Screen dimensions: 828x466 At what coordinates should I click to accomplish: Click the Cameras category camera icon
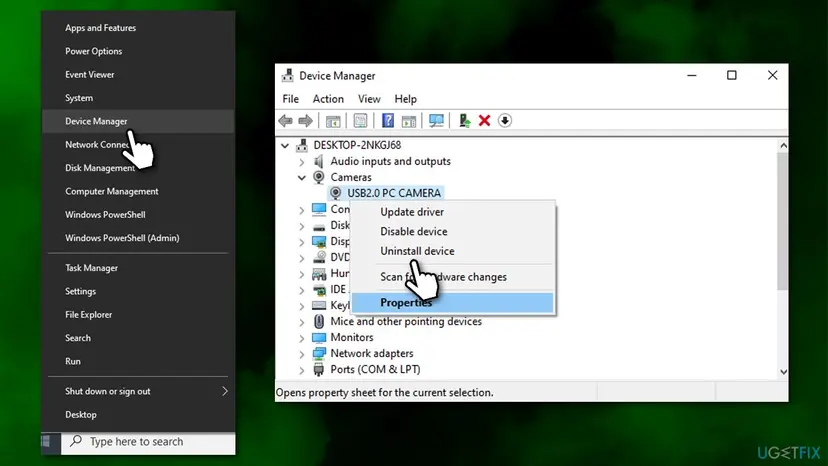[319, 177]
